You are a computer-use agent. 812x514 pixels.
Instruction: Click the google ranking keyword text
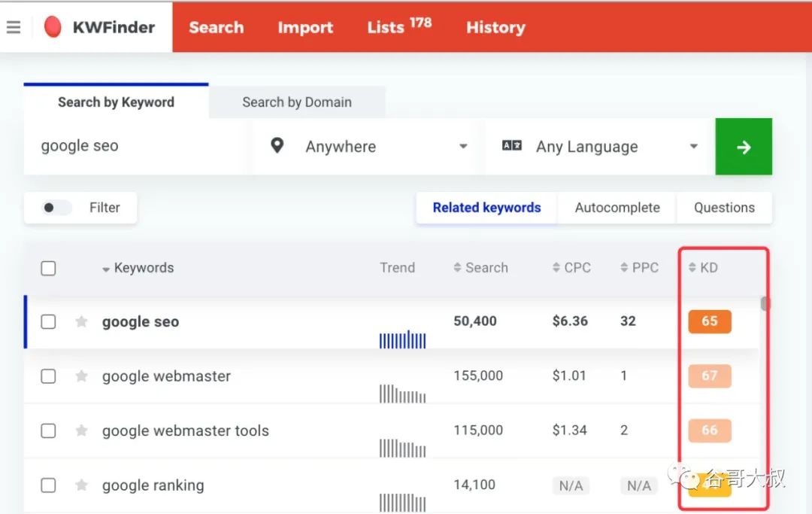153,485
